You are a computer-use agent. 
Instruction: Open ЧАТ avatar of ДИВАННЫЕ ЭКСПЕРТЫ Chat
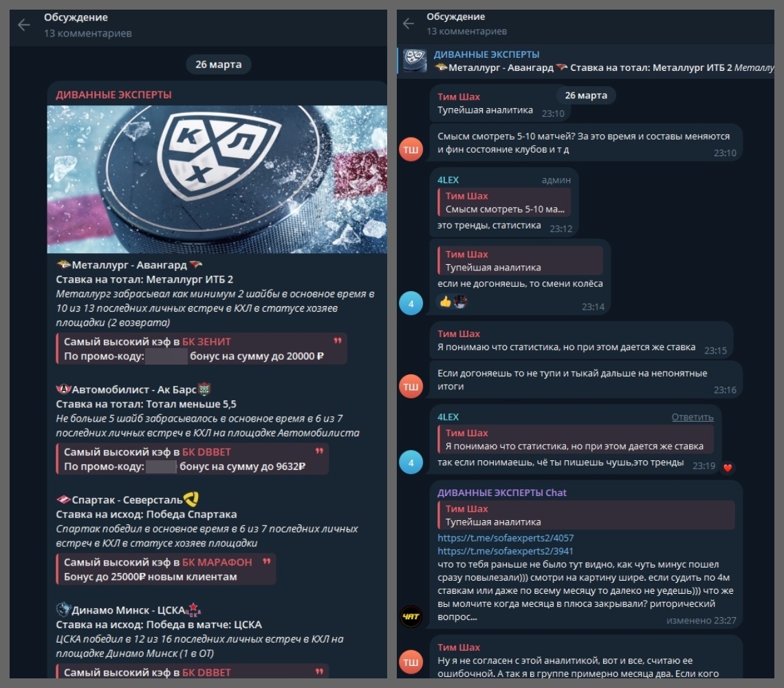point(411,616)
